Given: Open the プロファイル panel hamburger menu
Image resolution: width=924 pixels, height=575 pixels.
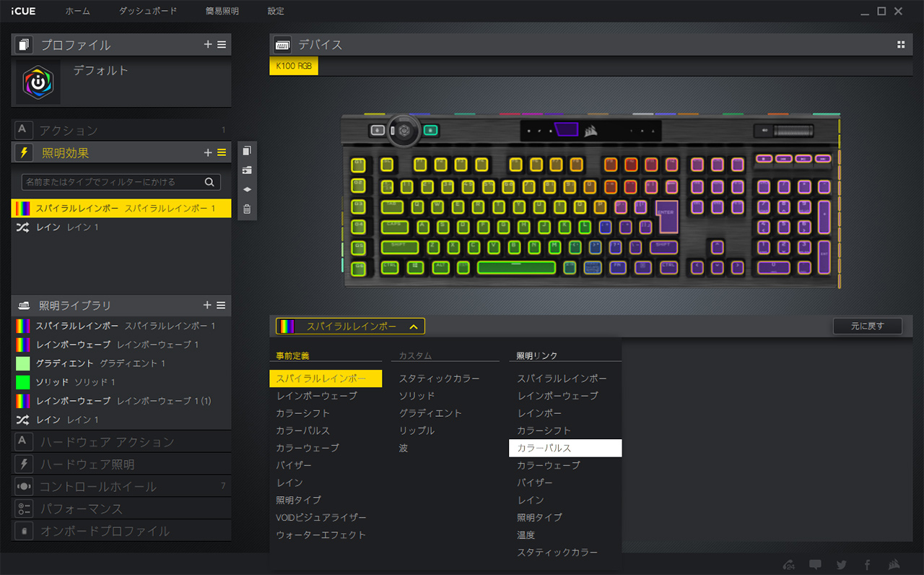Looking at the screenshot, I should pyautogui.click(x=222, y=45).
